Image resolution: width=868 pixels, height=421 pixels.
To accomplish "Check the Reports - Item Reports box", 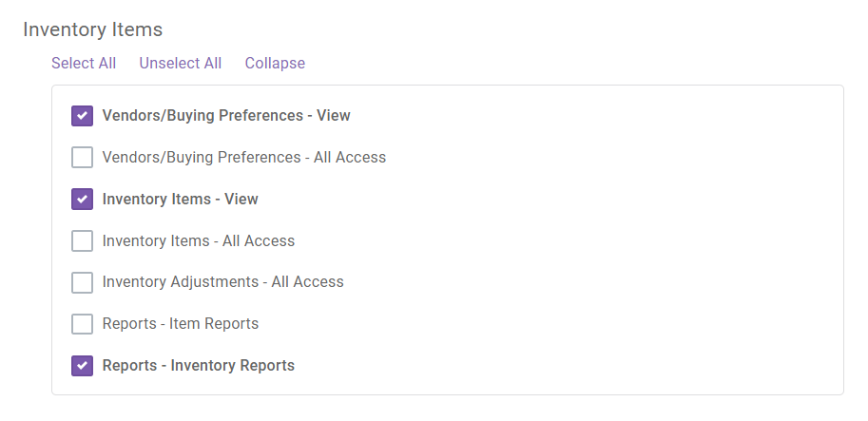I will [82, 324].
